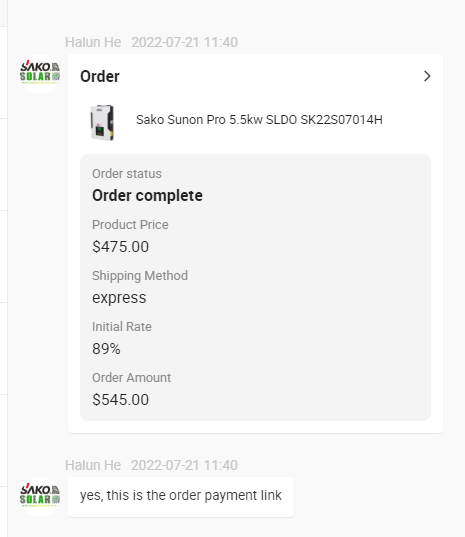Viewport: 465px width, 537px height.
Task: Click the Halun He sender name above the Order card
Action: (93, 42)
